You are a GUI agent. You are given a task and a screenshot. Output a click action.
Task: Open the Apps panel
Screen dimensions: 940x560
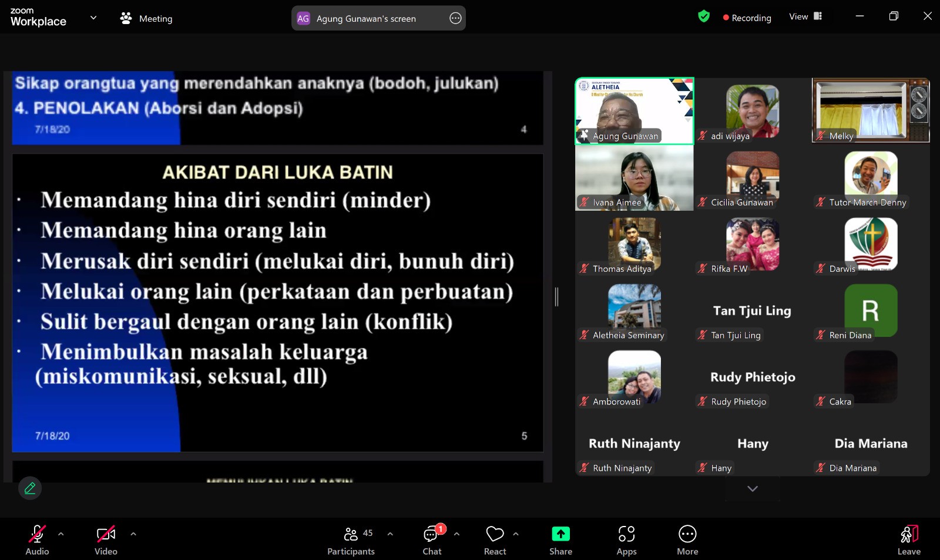tap(626, 539)
